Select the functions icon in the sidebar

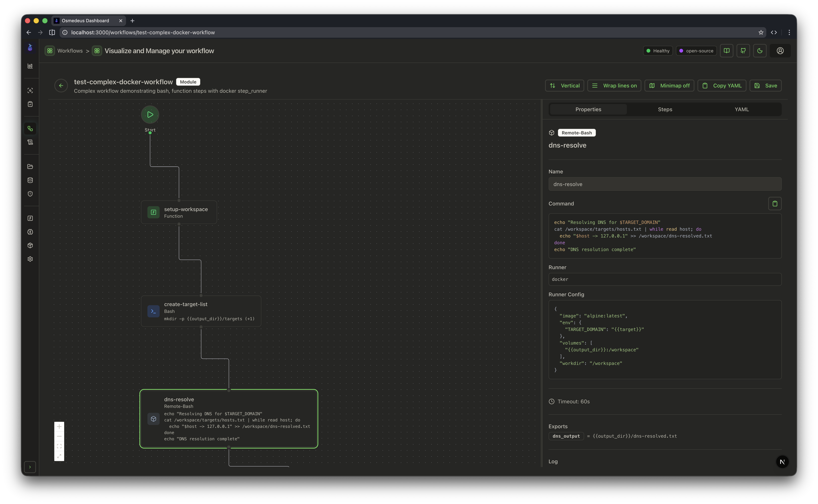(30, 218)
